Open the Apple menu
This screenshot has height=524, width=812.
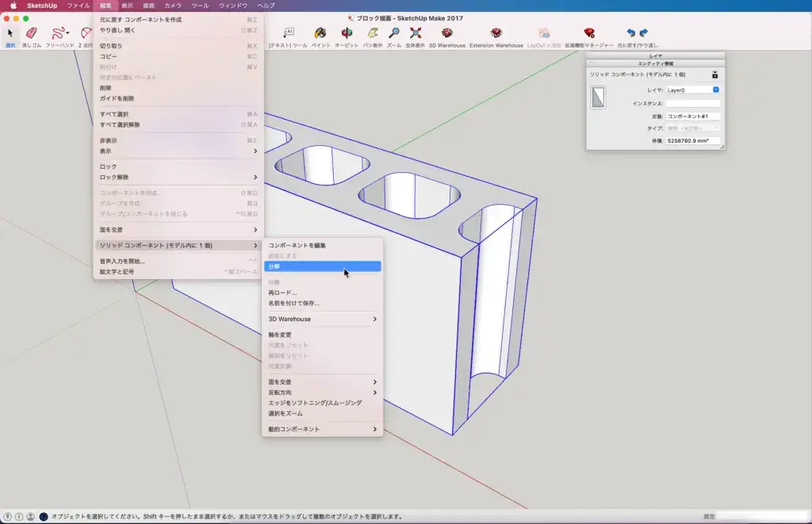(x=13, y=6)
